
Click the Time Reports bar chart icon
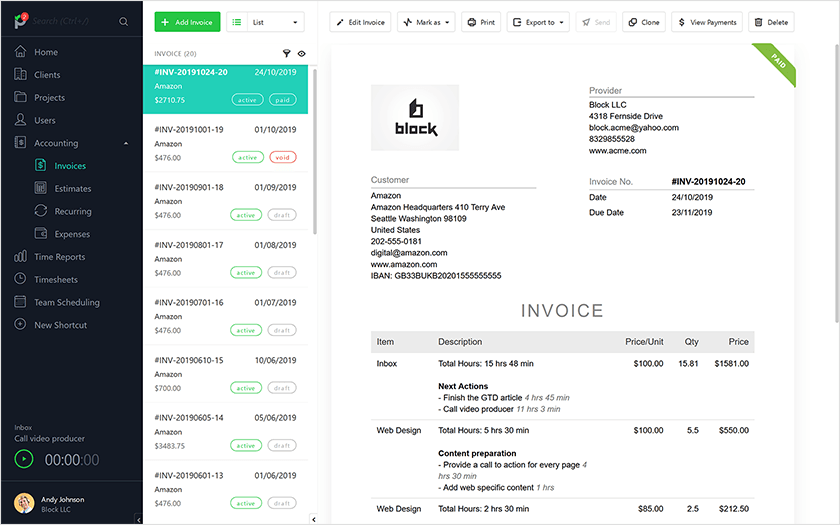[20, 257]
